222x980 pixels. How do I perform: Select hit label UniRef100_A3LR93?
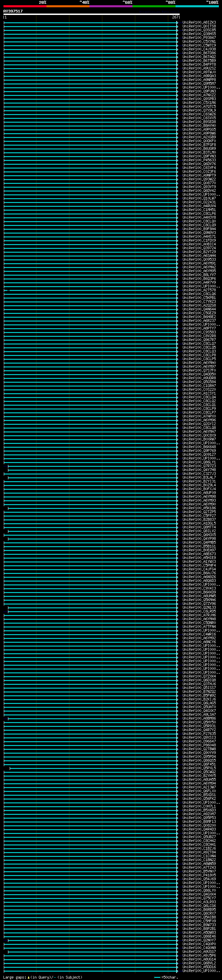(199, 902)
